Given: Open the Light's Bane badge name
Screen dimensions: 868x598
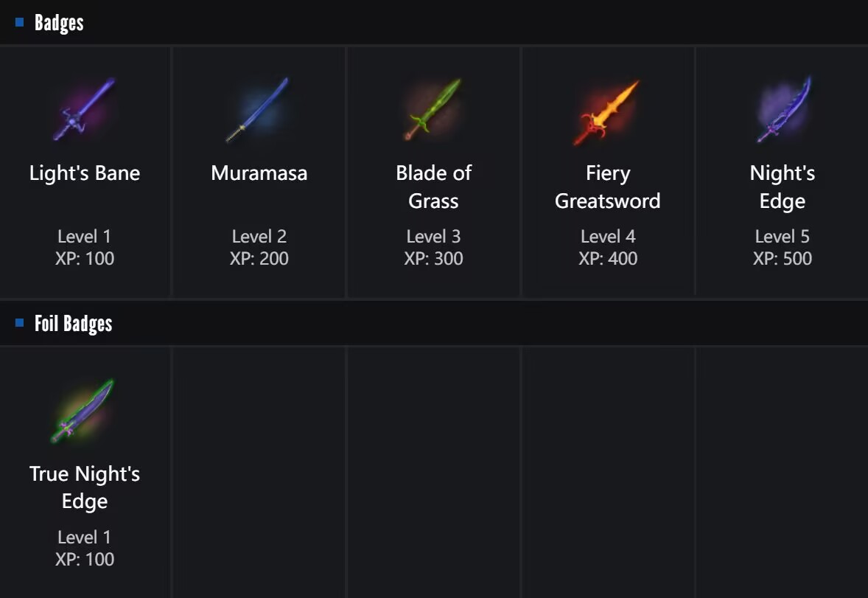Looking at the screenshot, I should click(x=85, y=173).
